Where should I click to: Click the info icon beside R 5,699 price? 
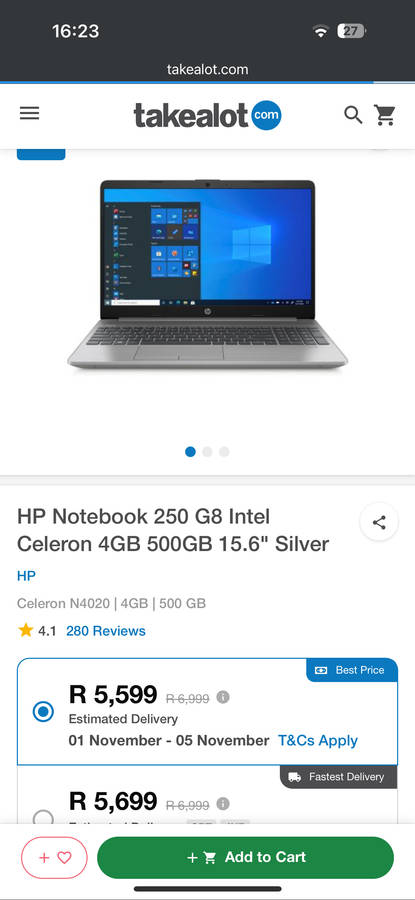223,804
